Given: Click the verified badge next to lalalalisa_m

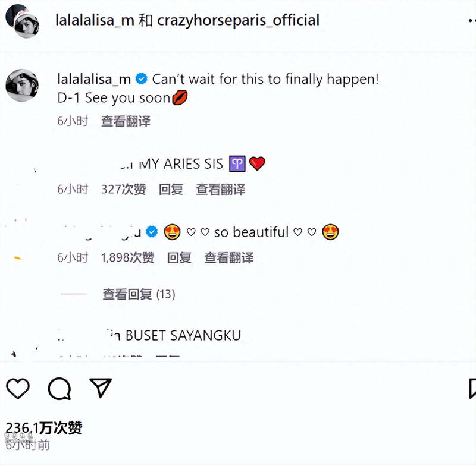Looking at the screenshot, I should (x=141, y=79).
